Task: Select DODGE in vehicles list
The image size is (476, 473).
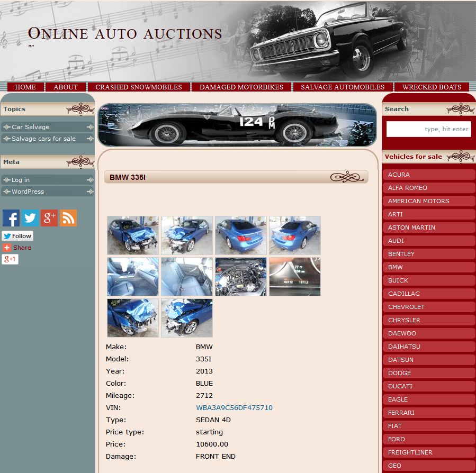Action: click(429, 373)
